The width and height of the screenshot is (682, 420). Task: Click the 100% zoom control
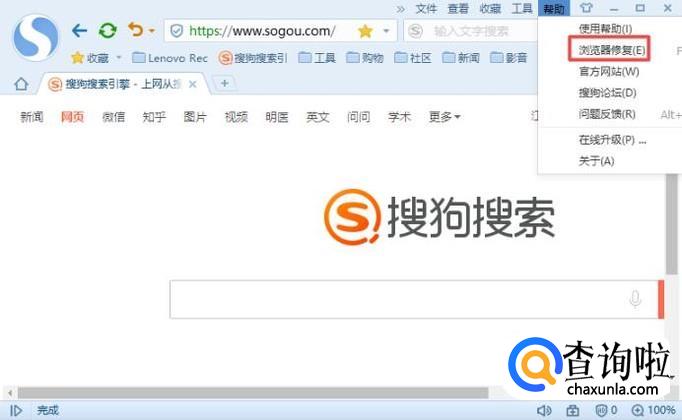point(653,410)
